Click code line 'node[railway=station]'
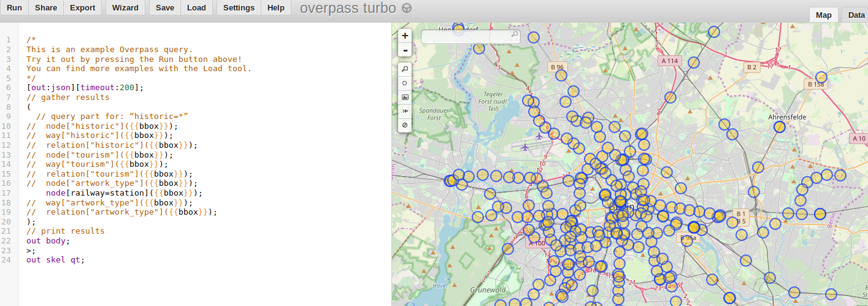The image size is (868, 306). (x=124, y=193)
